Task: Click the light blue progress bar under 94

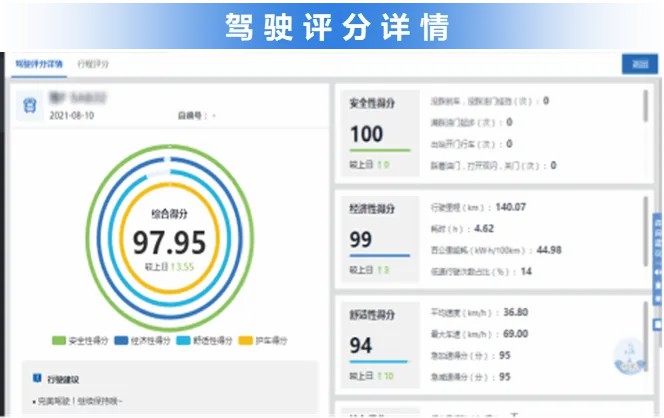Action: [379, 362]
